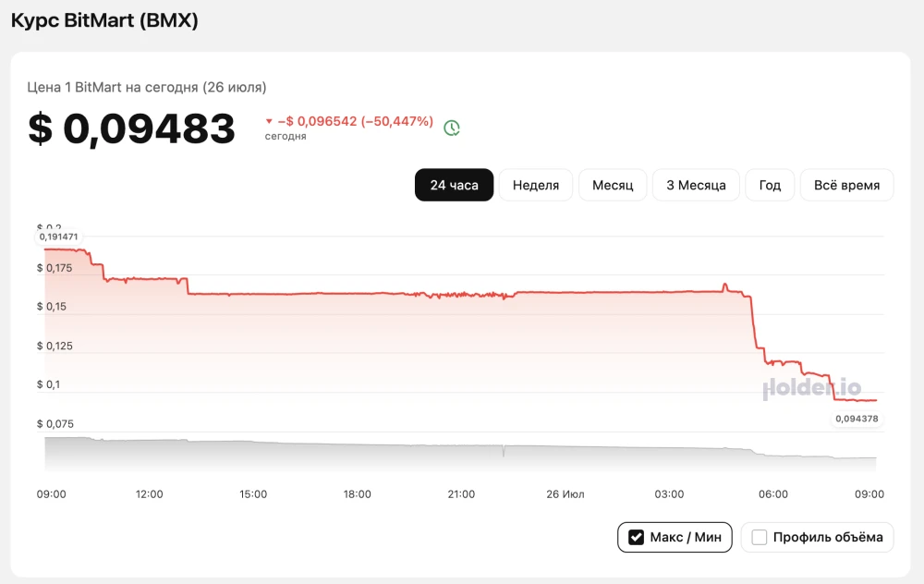Click the grey volume chart area
This screenshot has width=924, height=584.
click(460, 455)
